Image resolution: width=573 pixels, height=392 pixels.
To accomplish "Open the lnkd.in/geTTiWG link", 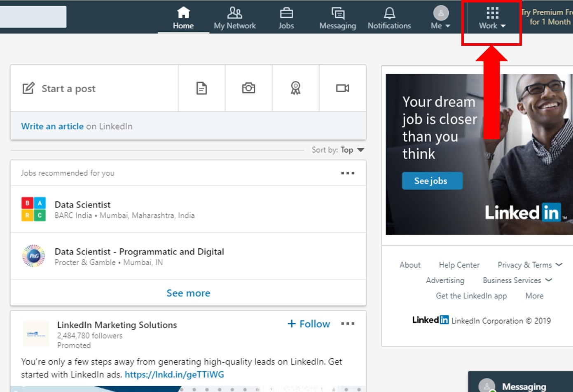I will click(x=174, y=375).
